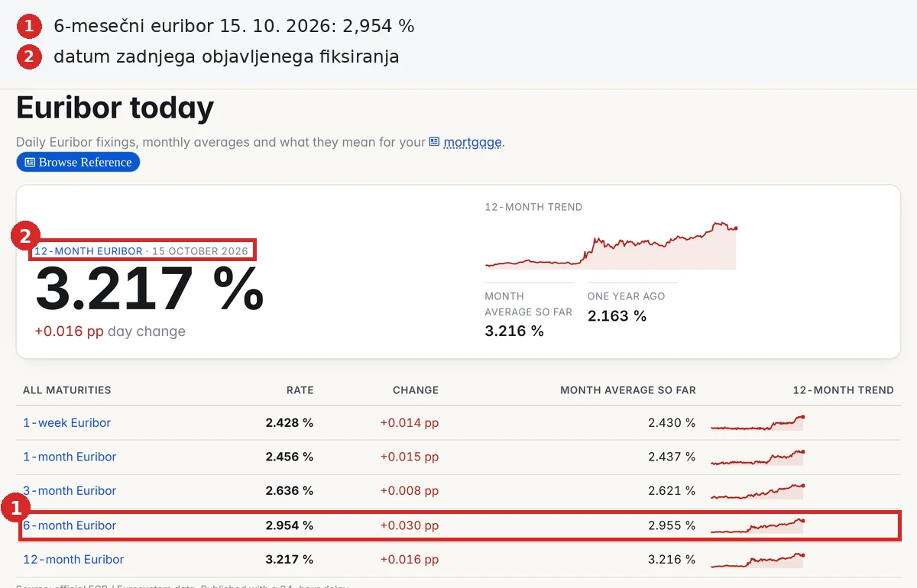Click the 12-MONTH TREND table column header
This screenshot has width=917, height=588.
tap(844, 390)
